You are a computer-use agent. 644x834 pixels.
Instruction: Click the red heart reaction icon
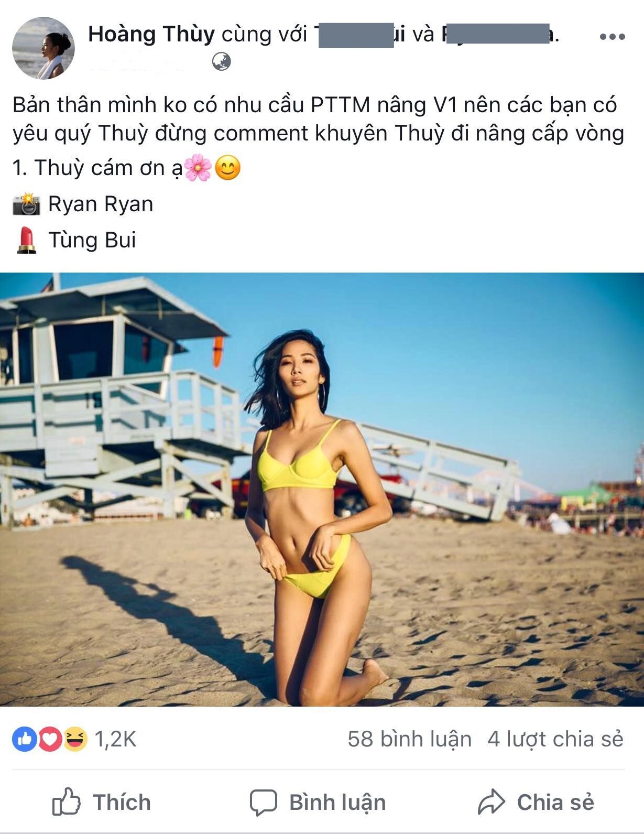click(x=50, y=739)
